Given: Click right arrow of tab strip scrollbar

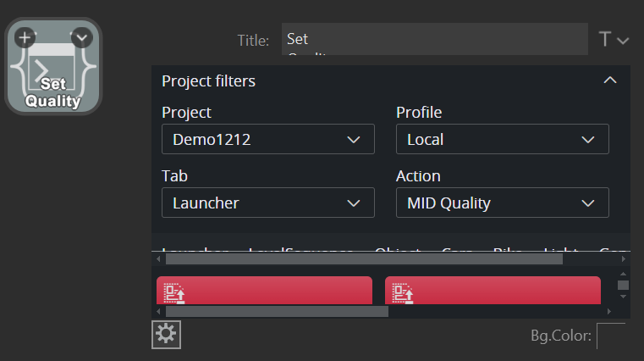Looking at the screenshot, I should click(624, 259).
